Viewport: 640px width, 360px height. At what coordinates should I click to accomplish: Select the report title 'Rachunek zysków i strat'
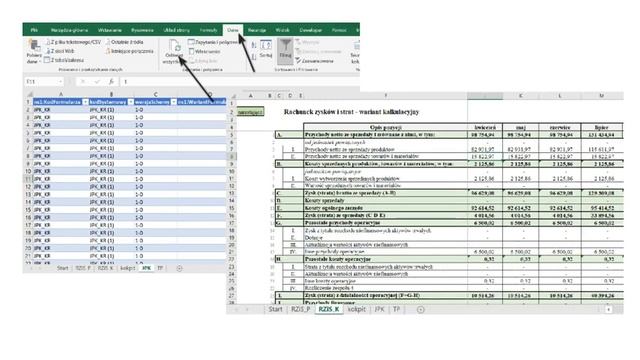pos(351,112)
